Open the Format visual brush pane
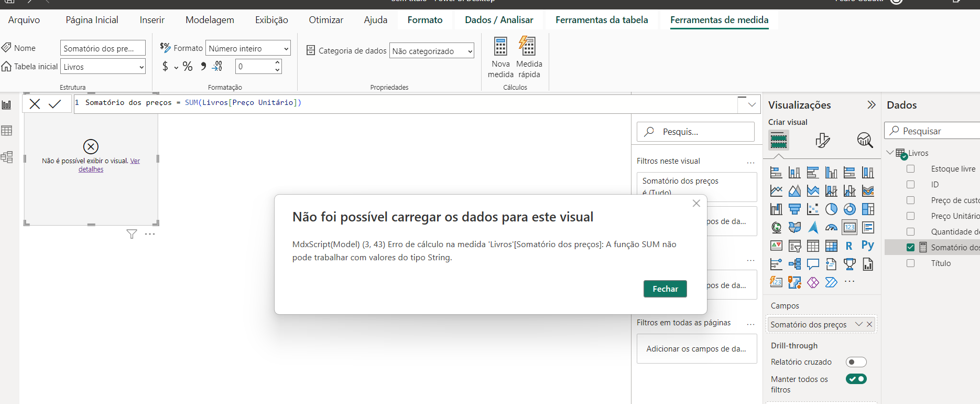The width and height of the screenshot is (980, 404). (822, 140)
